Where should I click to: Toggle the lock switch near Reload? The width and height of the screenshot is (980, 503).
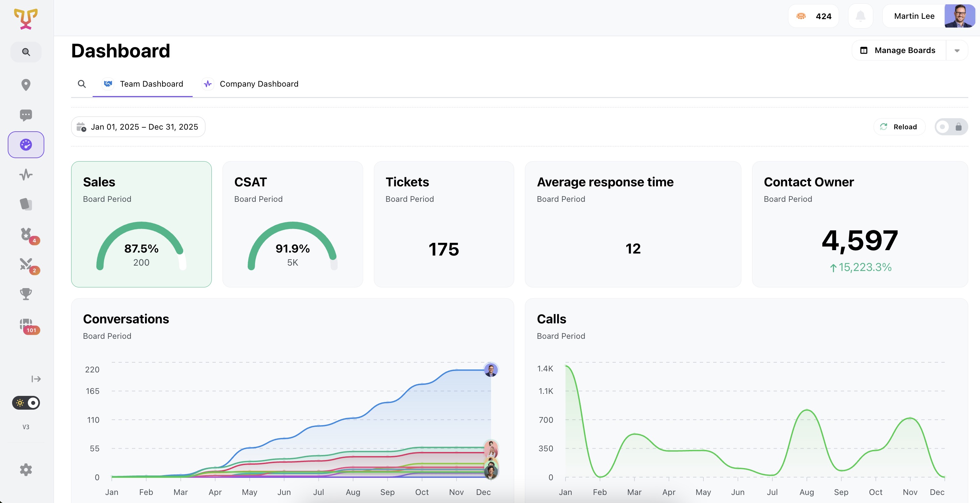pyautogui.click(x=951, y=127)
